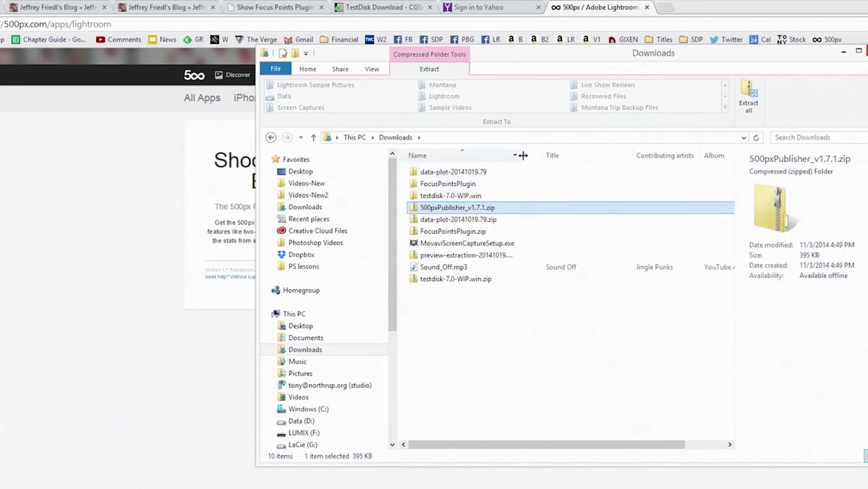Click the arrow after Downloads in breadcrumb
The height and width of the screenshot is (489, 868).
pos(418,137)
